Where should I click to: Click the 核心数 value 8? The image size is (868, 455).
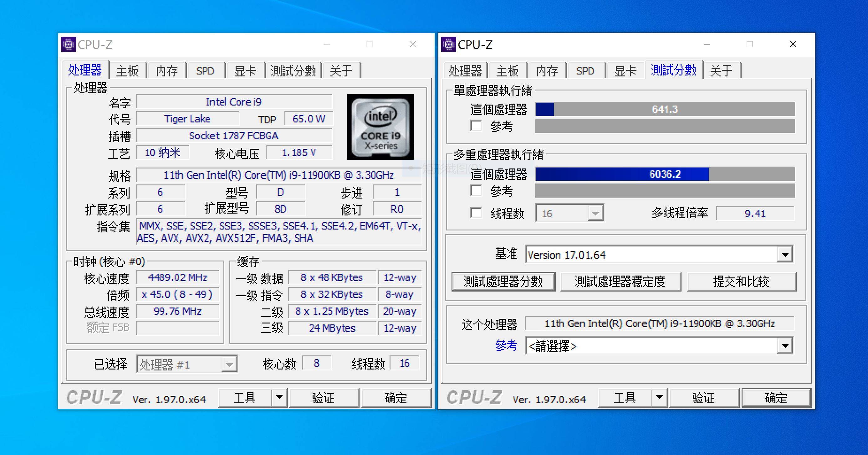[x=317, y=363]
